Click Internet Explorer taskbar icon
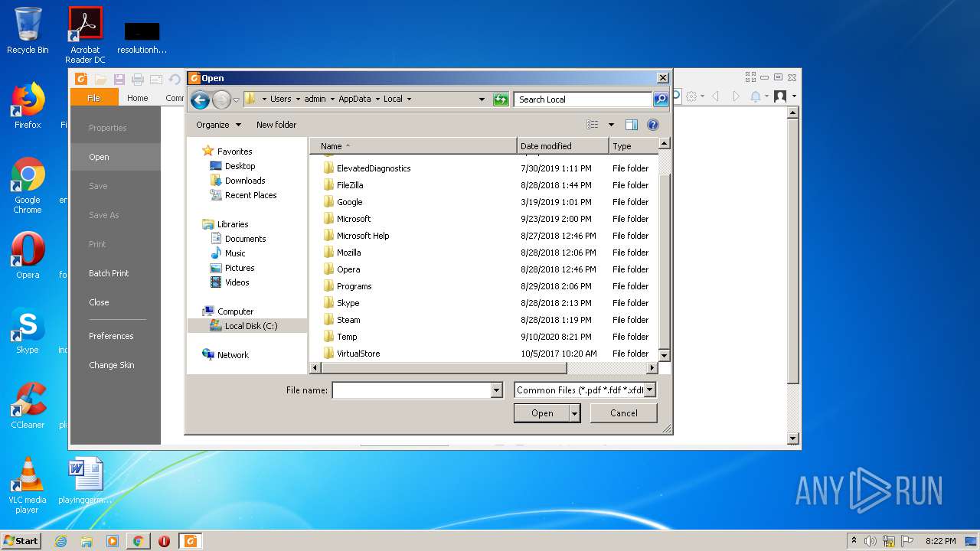980x551 pixels. 60,541
